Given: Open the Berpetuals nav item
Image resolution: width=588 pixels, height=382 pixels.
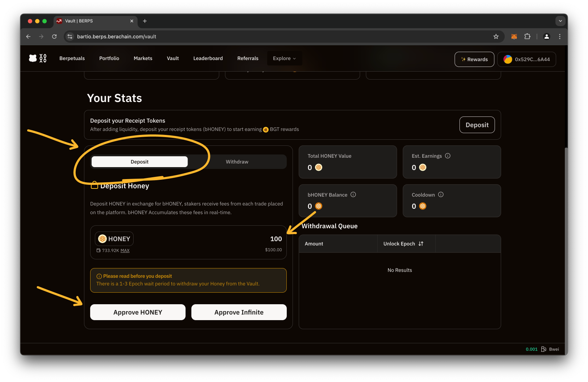Looking at the screenshot, I should click(x=72, y=58).
